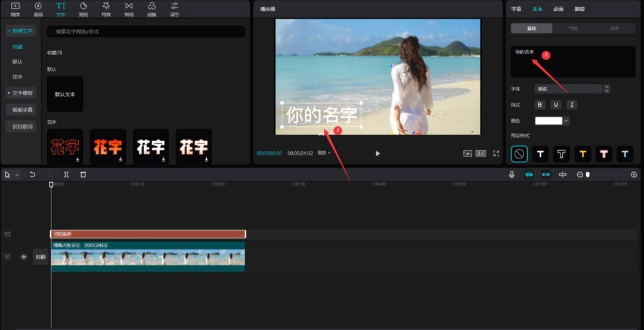
Task: Click the 识别歌词 button
Action: tap(21, 126)
